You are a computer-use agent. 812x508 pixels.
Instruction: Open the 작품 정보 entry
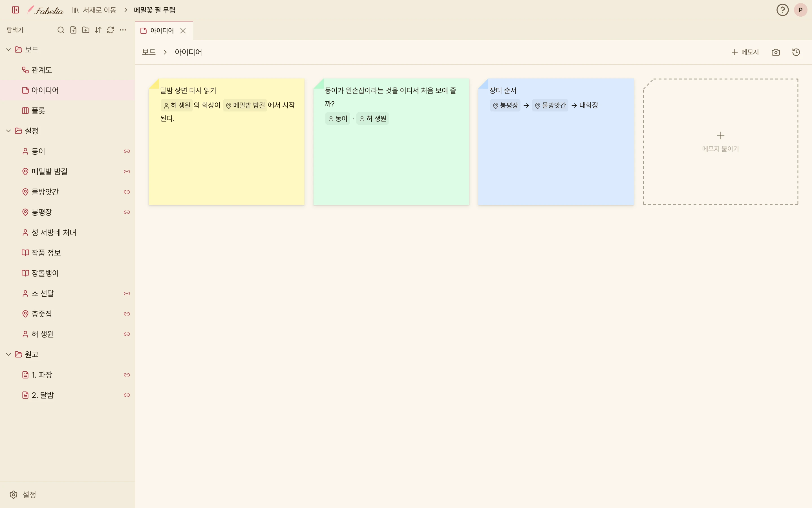coord(67,253)
